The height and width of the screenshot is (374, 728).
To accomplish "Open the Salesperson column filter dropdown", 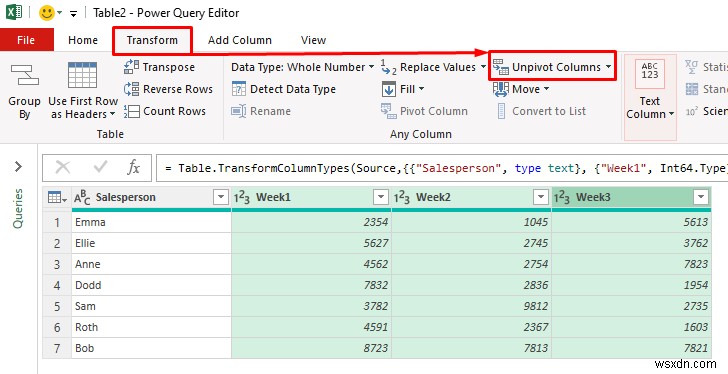I will coord(221,198).
